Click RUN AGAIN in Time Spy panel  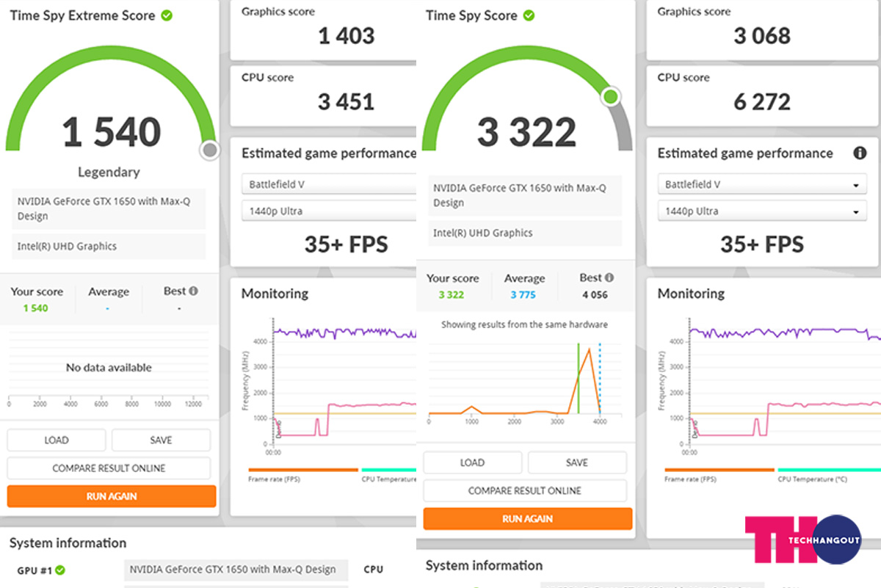point(528,518)
